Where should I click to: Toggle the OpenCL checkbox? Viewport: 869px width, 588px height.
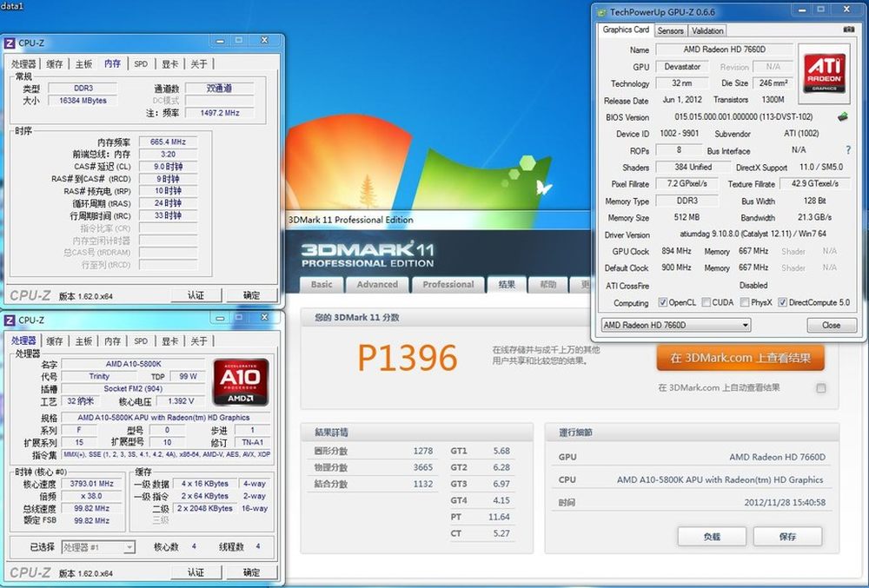tap(663, 302)
